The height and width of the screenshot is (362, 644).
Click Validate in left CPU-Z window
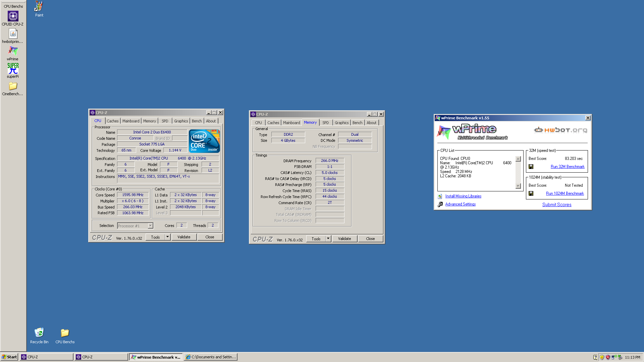[x=184, y=237]
